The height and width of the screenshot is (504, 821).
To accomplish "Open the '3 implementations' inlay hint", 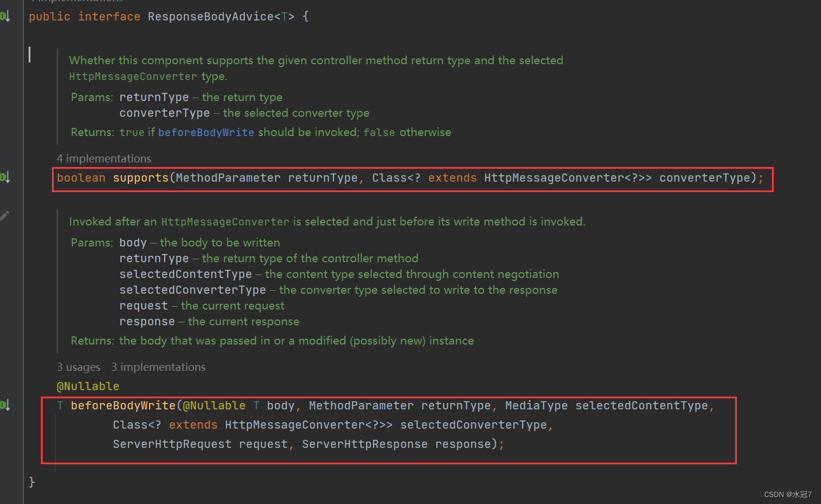I will (158, 367).
